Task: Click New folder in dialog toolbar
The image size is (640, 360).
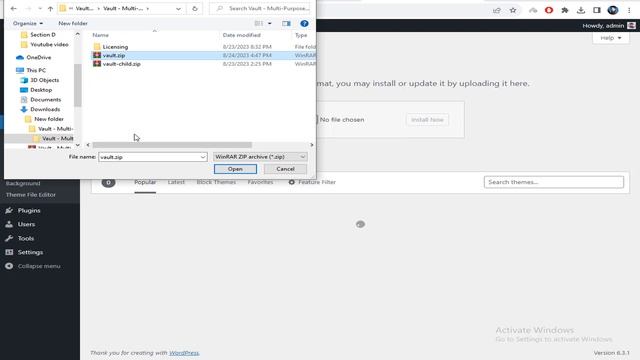Action: pos(73,24)
